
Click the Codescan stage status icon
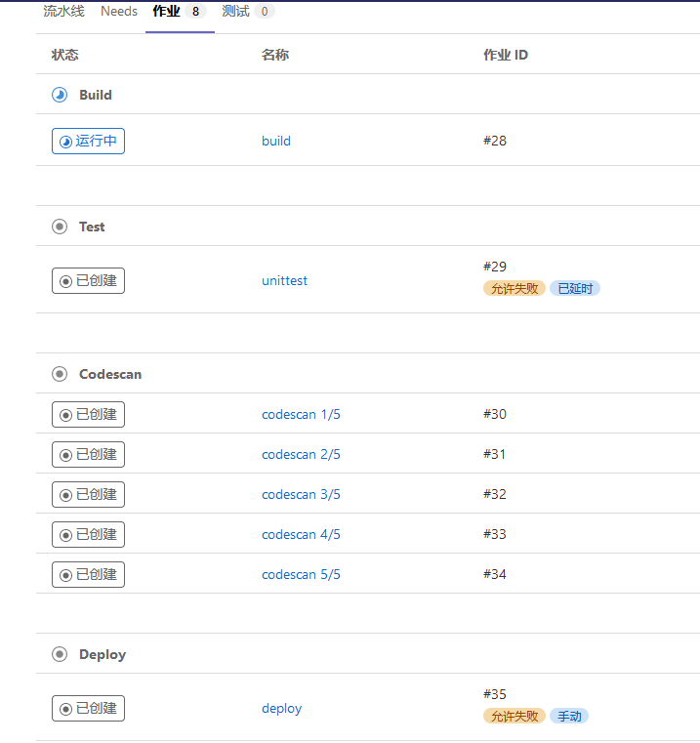pos(60,374)
